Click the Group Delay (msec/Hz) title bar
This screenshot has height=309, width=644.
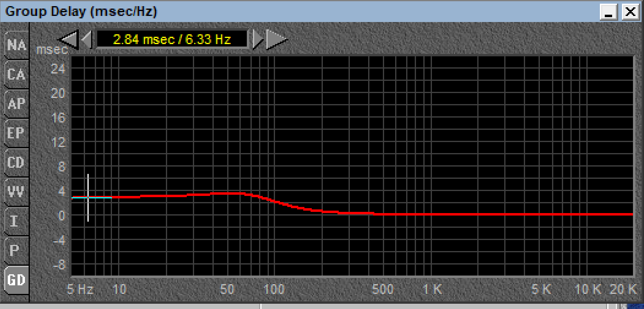[300, 11]
